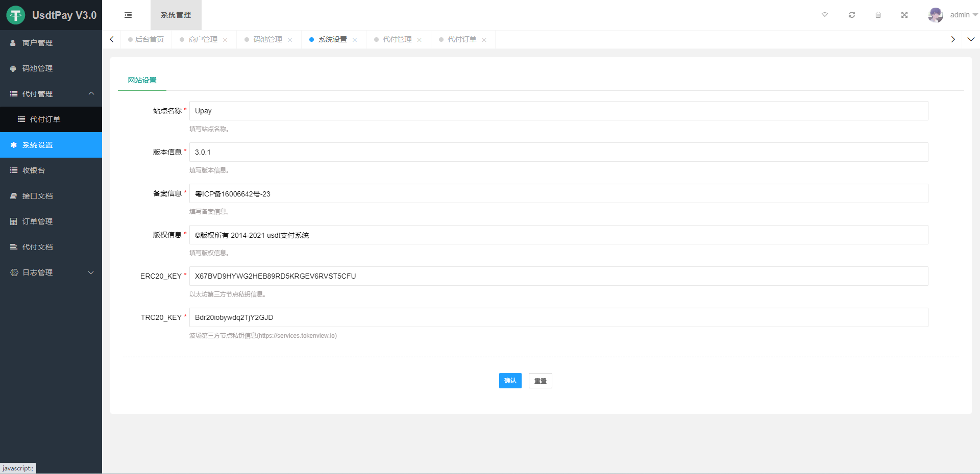Screen dimensions: 980x474
Task: Click the sidebar collapse menu icon
Action: [x=128, y=15]
